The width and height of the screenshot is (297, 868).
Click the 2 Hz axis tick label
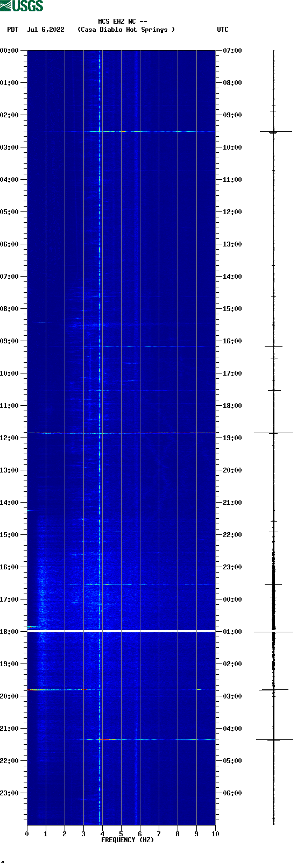[65, 834]
